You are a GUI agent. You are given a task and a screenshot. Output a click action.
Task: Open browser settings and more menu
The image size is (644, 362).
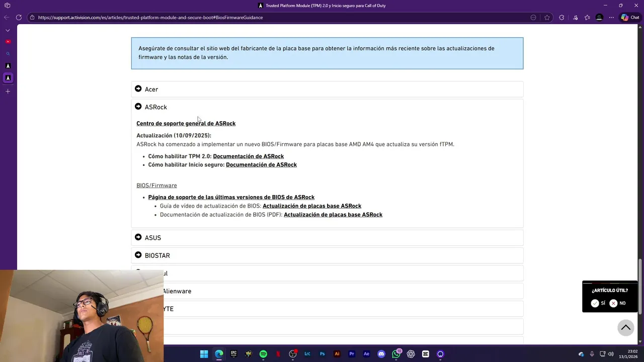(611, 17)
